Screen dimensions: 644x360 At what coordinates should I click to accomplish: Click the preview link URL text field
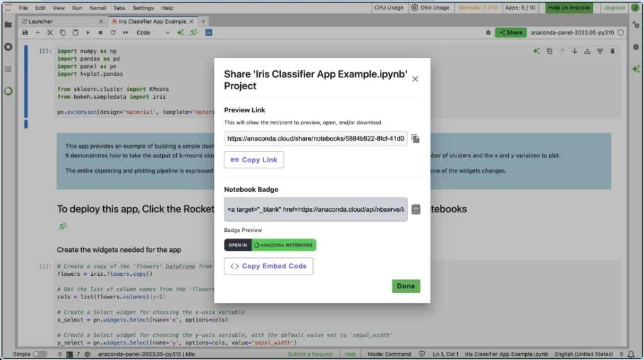coord(316,138)
